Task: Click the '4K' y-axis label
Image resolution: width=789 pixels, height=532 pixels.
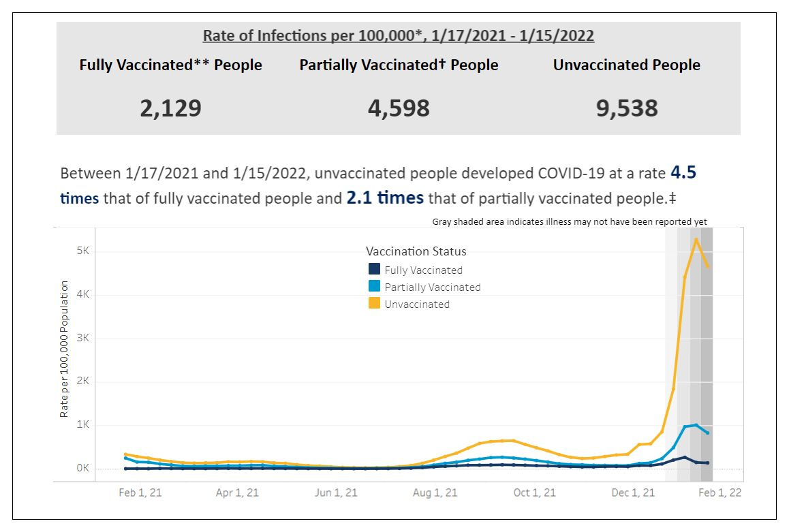Action: point(83,294)
